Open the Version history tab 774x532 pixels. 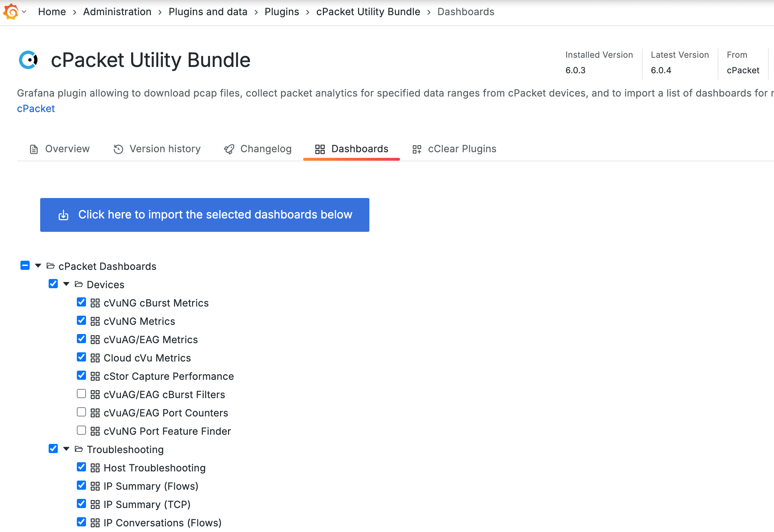(157, 149)
